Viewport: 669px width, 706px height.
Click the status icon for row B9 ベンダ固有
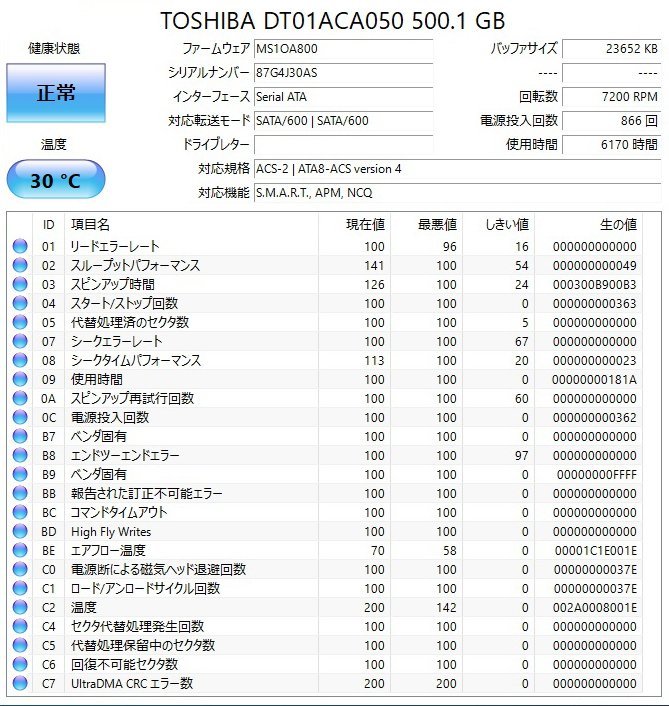(x=20, y=474)
